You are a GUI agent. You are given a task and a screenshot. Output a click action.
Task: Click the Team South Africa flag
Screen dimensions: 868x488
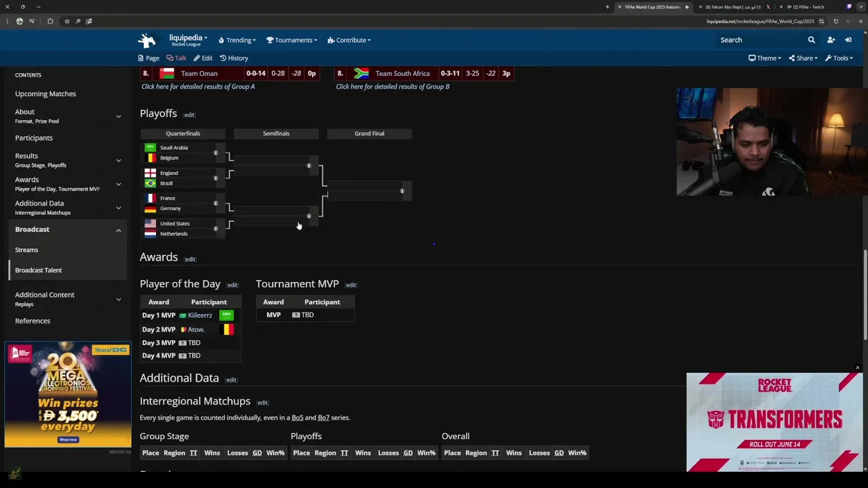point(361,73)
